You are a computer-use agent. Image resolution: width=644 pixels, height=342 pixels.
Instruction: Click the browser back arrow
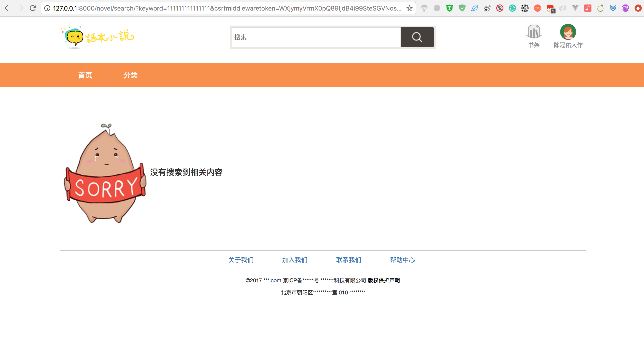[x=8, y=8]
